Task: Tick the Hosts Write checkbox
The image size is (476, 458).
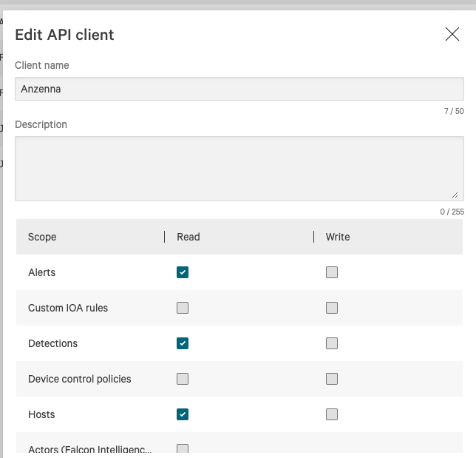Action: pos(332,414)
